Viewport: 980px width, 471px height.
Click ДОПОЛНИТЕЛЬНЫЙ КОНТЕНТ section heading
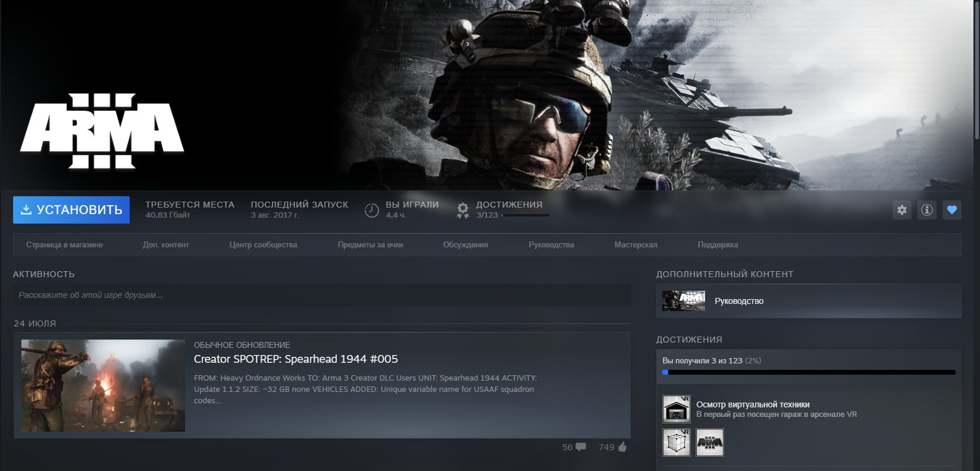click(725, 274)
